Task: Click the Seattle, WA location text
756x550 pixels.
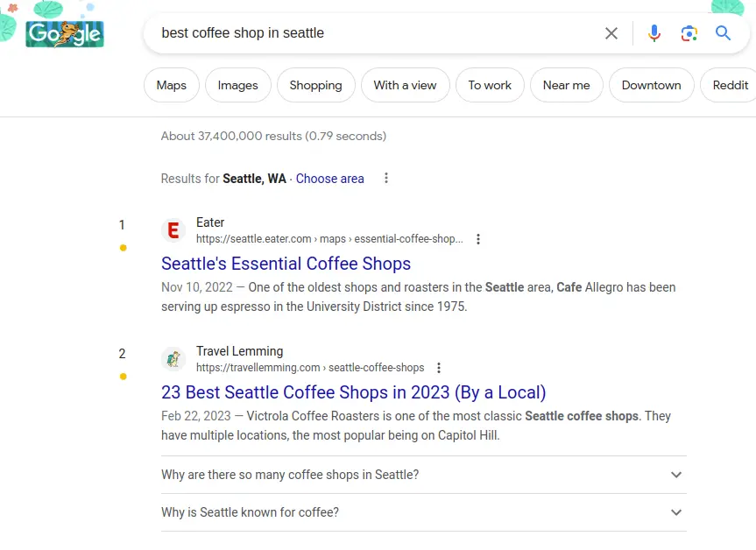Action: point(254,179)
